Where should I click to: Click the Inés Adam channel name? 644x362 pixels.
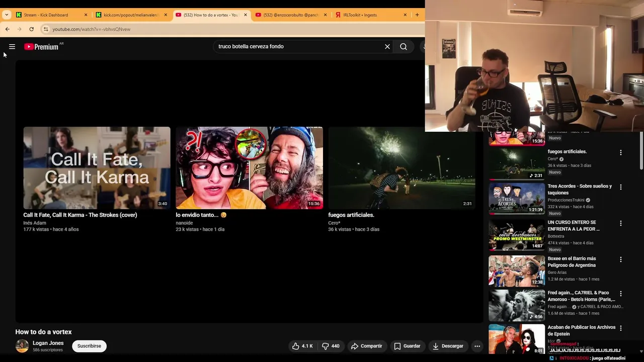[x=35, y=223]
